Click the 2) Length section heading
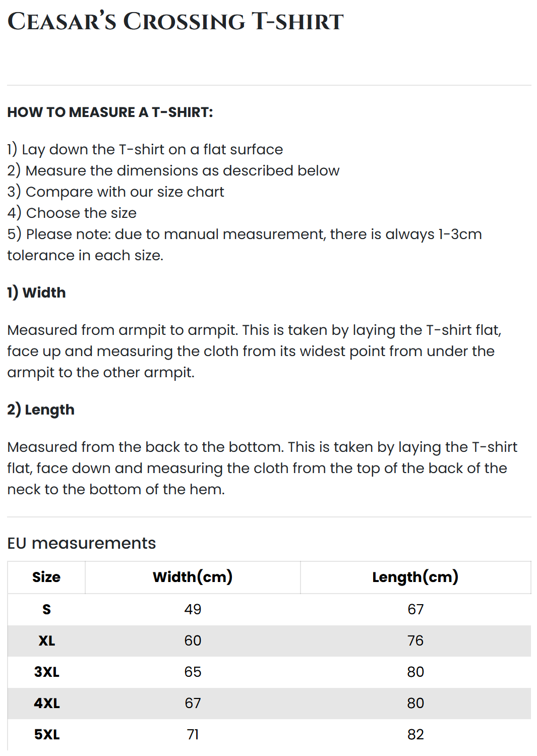 tap(41, 410)
